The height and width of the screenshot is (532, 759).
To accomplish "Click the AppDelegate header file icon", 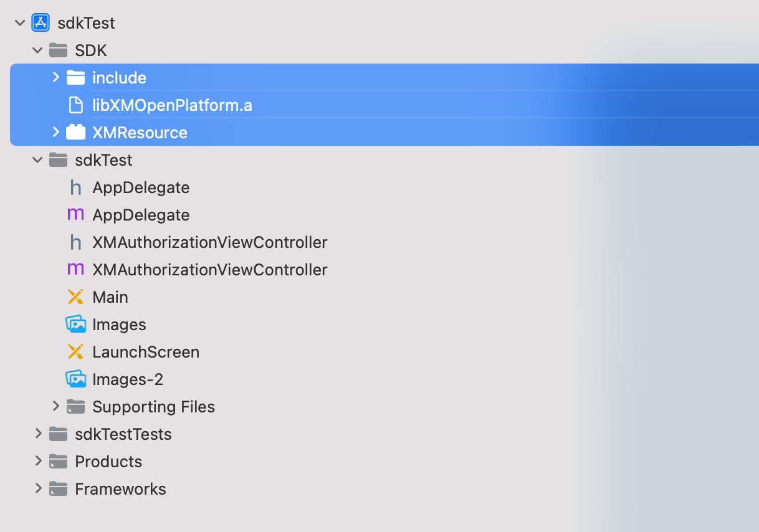I will (x=75, y=188).
